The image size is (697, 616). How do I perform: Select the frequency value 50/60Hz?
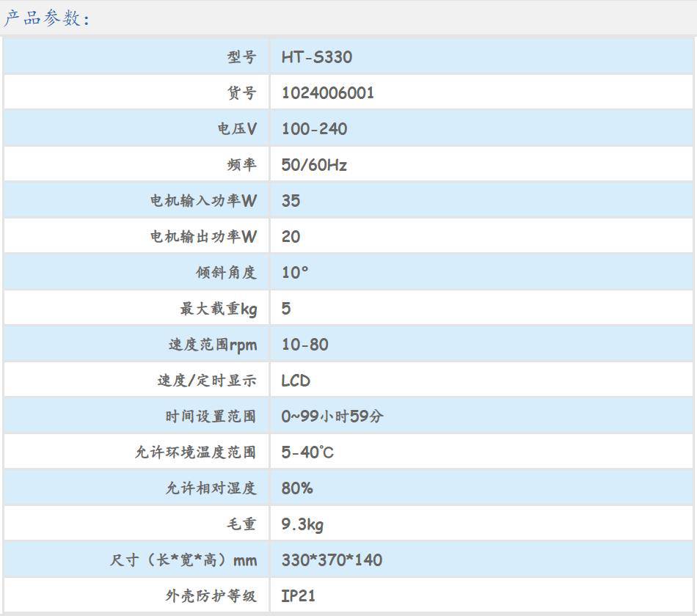point(314,165)
